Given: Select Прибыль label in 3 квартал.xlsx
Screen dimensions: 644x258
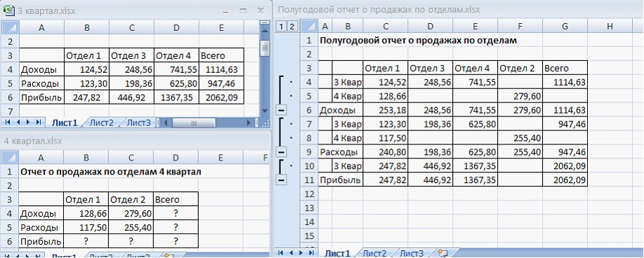Looking at the screenshot, I should [x=41, y=97].
